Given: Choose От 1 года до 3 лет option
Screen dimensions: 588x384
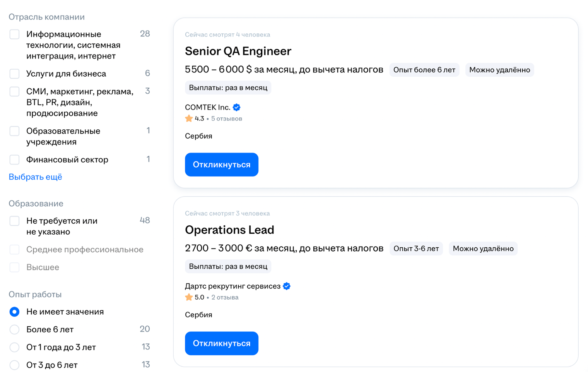Looking at the screenshot, I should click(x=15, y=348).
